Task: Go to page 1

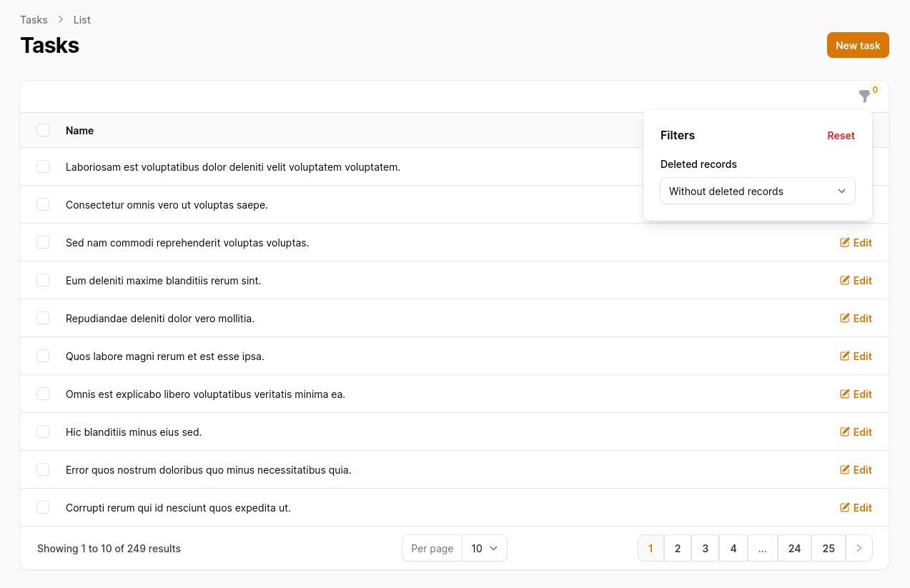Action: (651, 549)
